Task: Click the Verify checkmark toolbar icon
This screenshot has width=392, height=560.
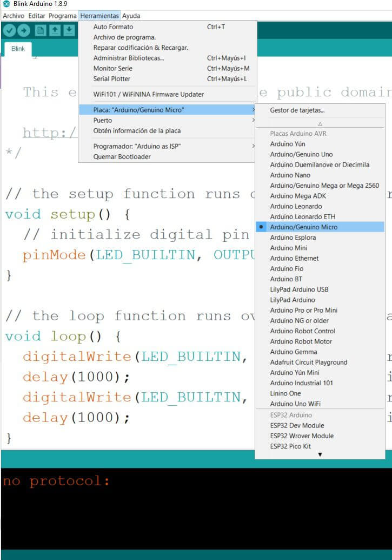Action: [9, 31]
